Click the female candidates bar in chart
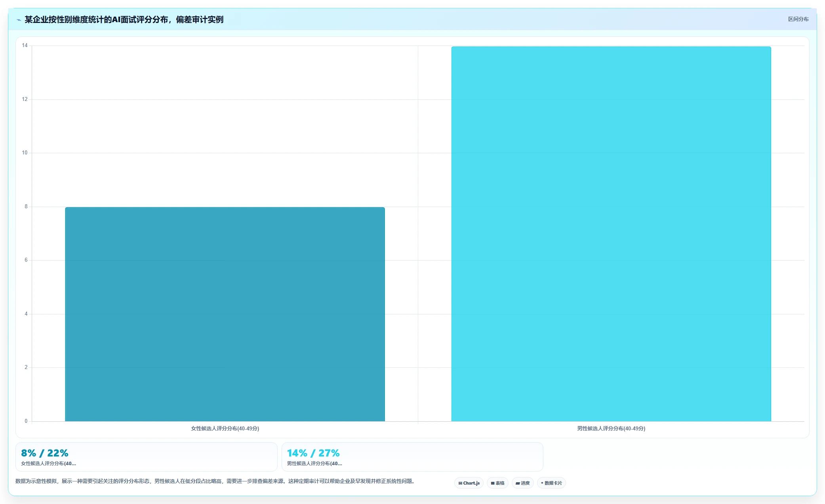The height and width of the screenshot is (504, 825). [x=225, y=314]
